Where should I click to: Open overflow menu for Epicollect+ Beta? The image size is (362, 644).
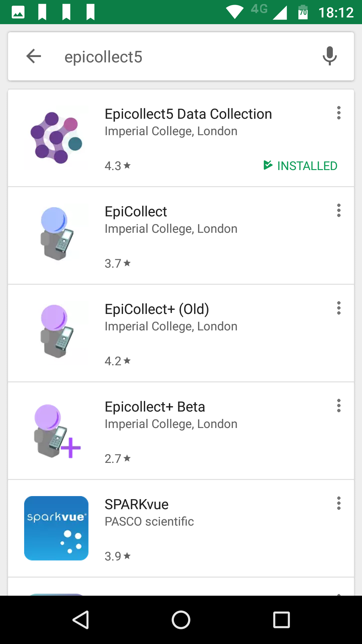339,406
